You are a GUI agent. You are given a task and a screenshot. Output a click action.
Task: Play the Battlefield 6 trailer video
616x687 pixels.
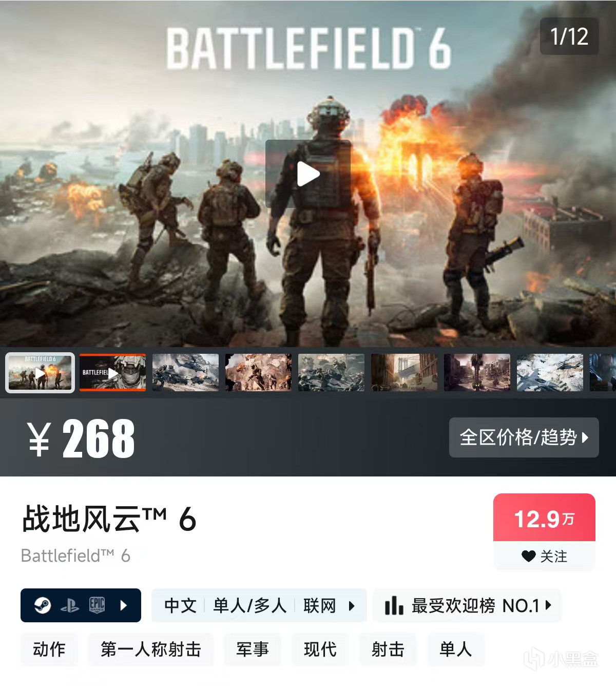(x=308, y=174)
